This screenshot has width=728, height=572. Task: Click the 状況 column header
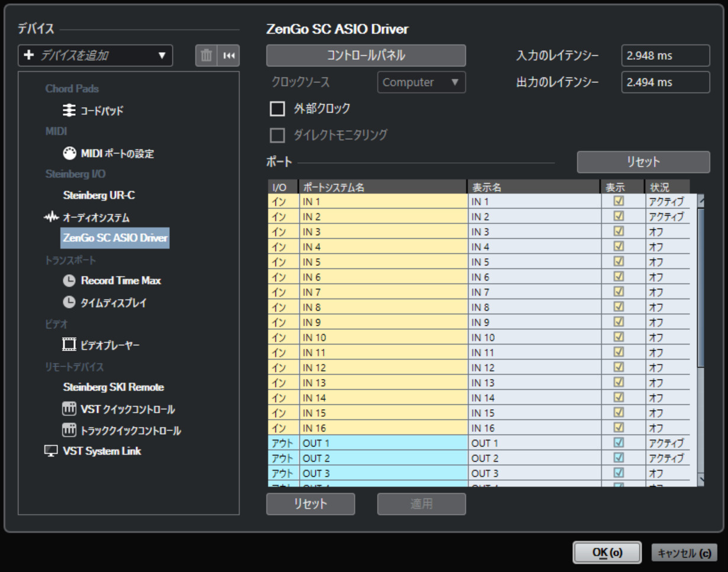pyautogui.click(x=667, y=187)
